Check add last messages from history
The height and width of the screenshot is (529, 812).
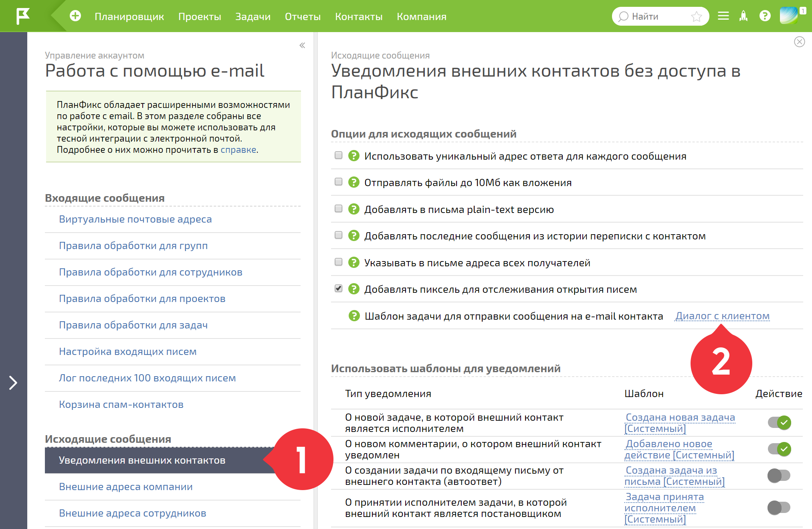[338, 235]
